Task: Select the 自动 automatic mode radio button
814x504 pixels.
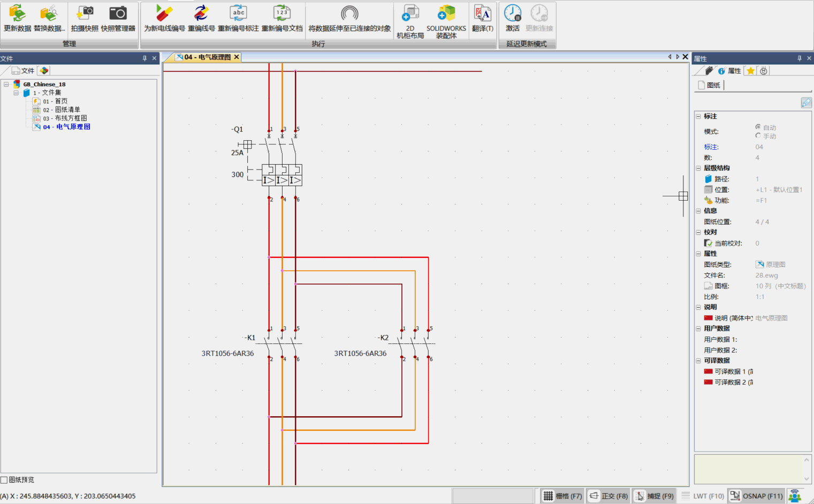Action: point(758,127)
